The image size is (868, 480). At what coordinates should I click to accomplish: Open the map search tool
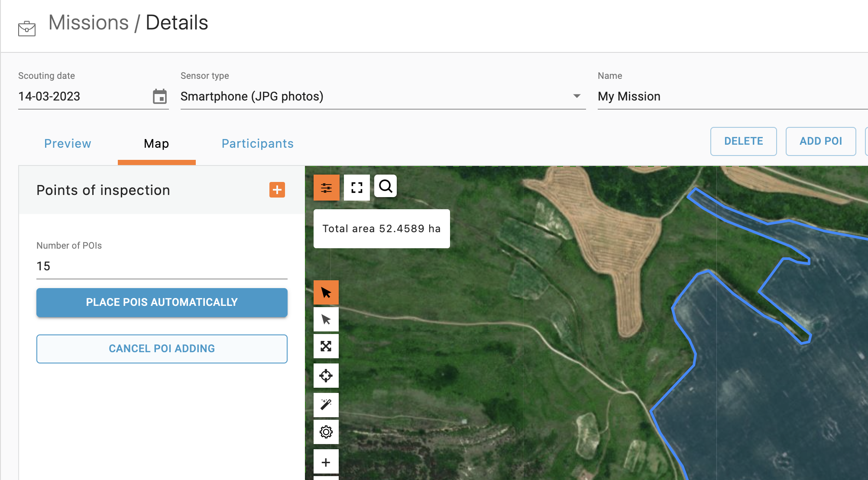385,186
